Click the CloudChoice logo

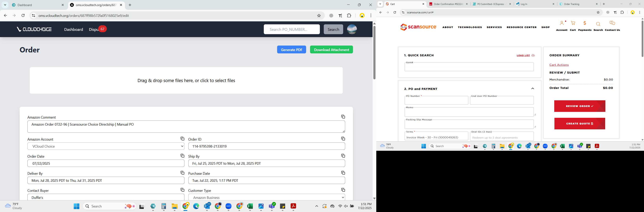coord(34,29)
